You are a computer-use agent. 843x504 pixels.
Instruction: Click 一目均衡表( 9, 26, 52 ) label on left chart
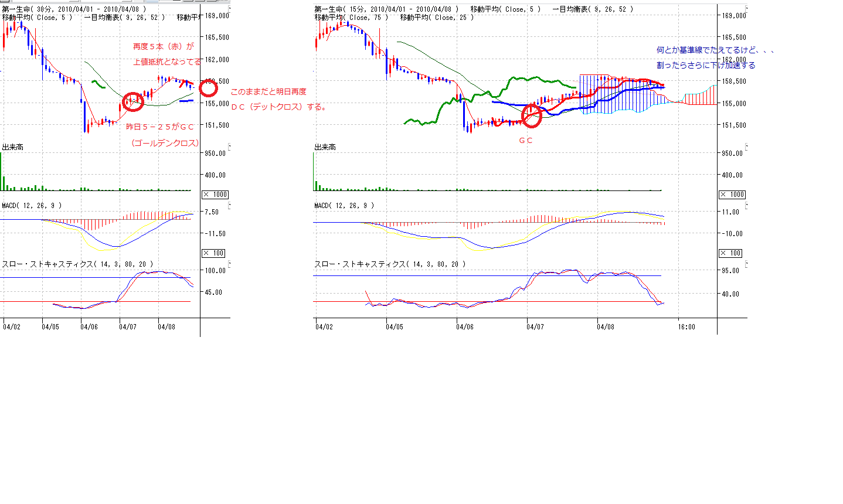tap(124, 18)
